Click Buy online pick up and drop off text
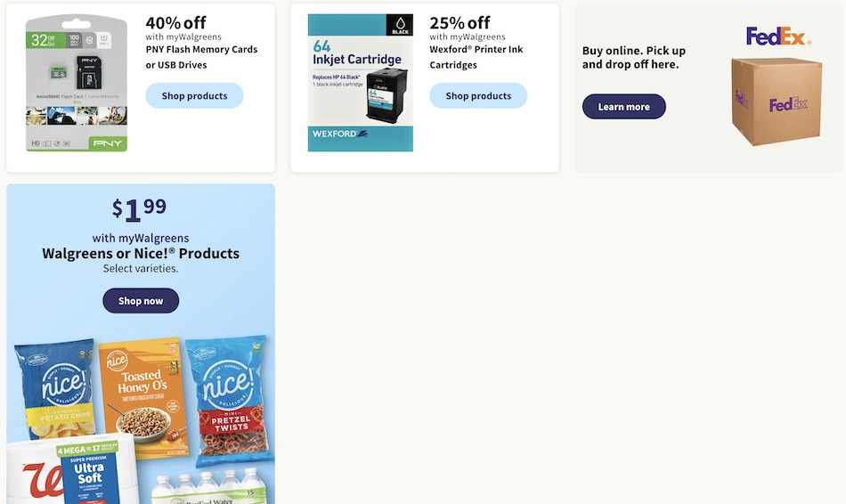Screen dimensions: 846x504 click(634, 57)
